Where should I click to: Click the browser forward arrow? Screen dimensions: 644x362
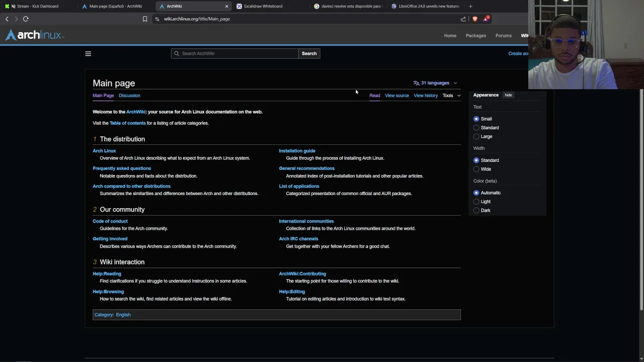coord(16,19)
